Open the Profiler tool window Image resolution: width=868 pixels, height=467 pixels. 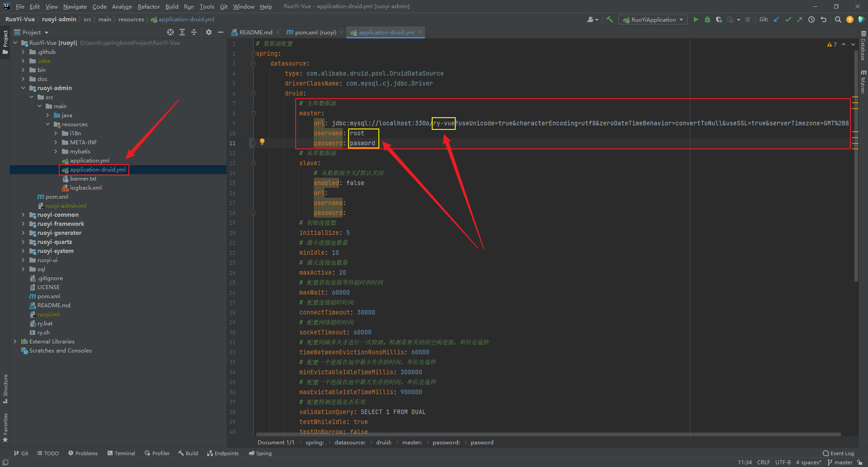[157, 453]
